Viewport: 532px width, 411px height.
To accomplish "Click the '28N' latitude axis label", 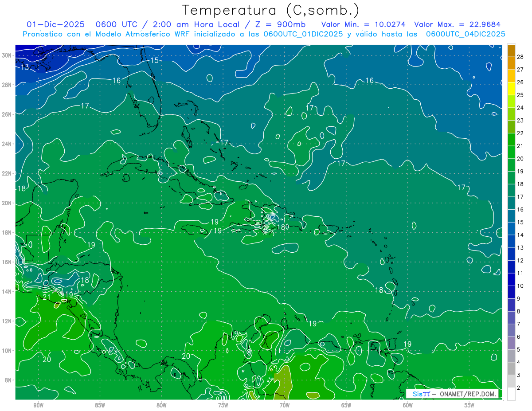I will point(7,85).
